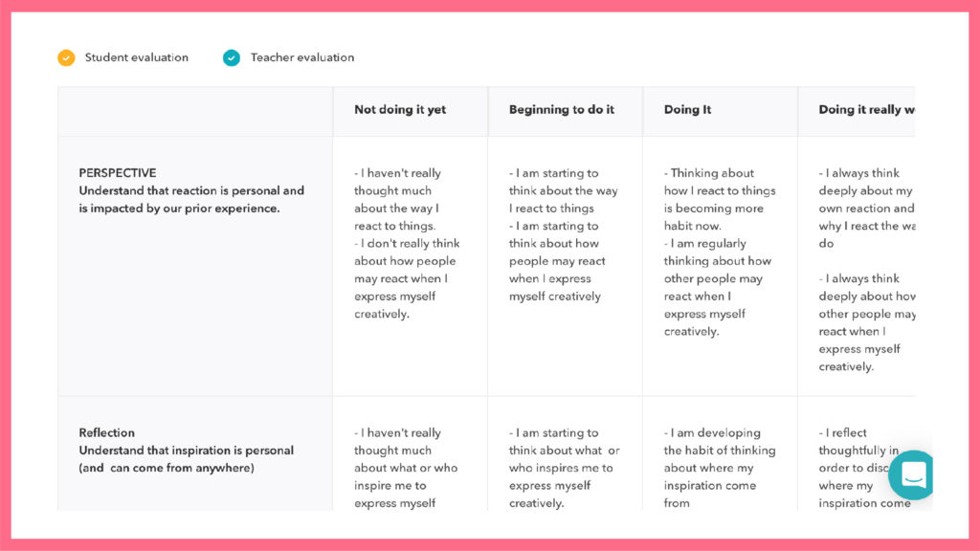Select the 'Doing It' column header
980x551 pixels.
pos(687,110)
